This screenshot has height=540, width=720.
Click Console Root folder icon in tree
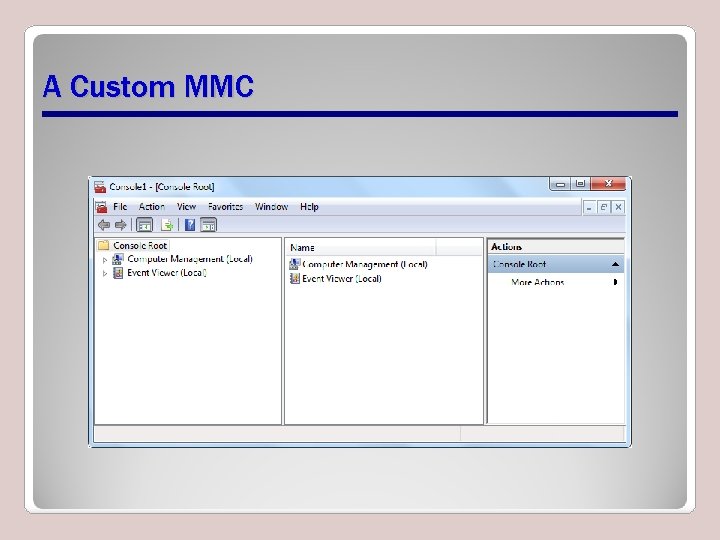(x=103, y=245)
